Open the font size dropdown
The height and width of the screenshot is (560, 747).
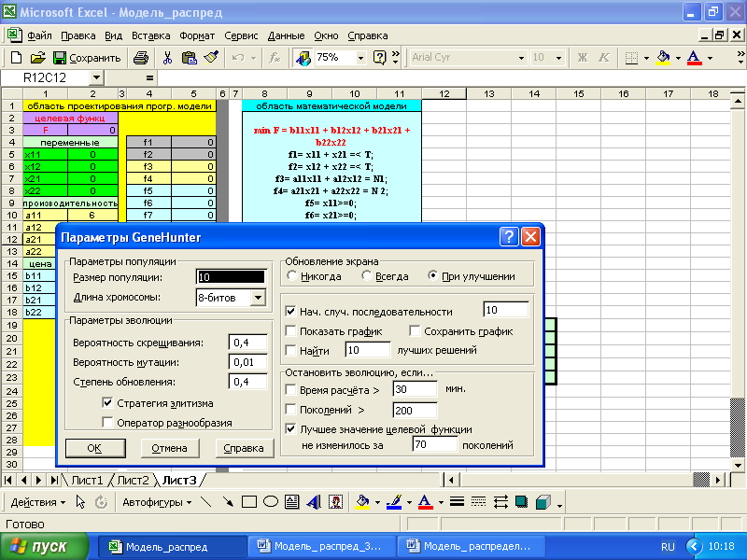pos(558,58)
